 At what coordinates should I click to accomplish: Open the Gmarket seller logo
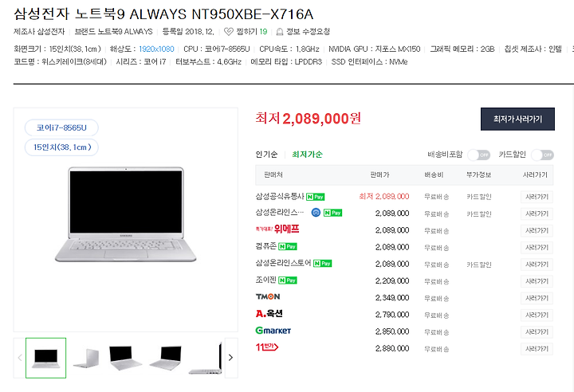pyautogui.click(x=273, y=331)
